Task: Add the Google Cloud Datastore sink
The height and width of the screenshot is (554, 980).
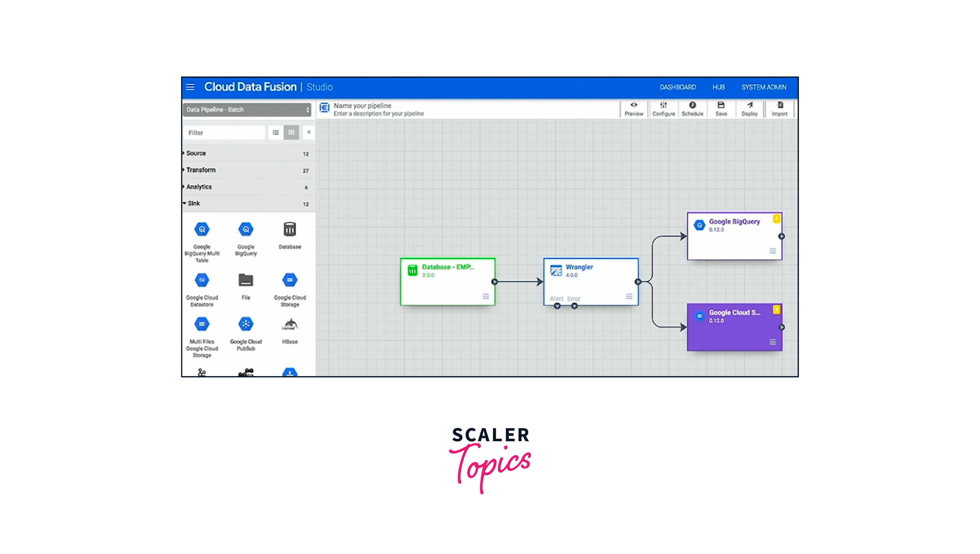Action: coord(202,280)
